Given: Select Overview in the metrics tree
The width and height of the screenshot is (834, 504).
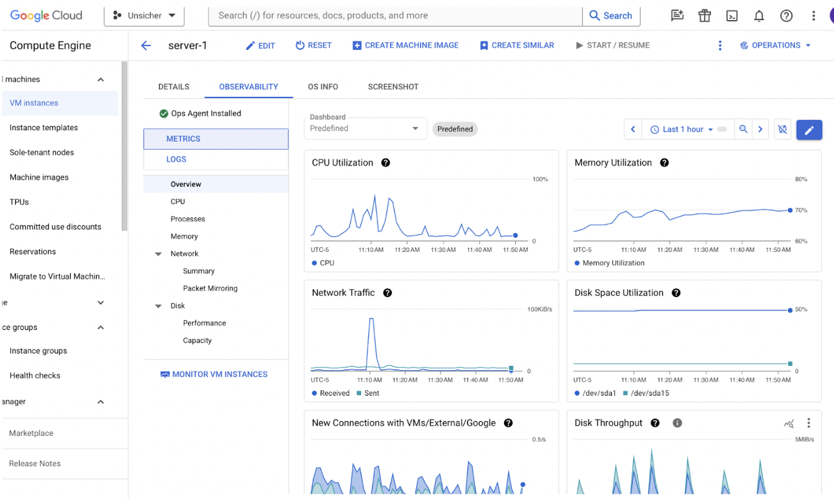Looking at the screenshot, I should (216, 184).
